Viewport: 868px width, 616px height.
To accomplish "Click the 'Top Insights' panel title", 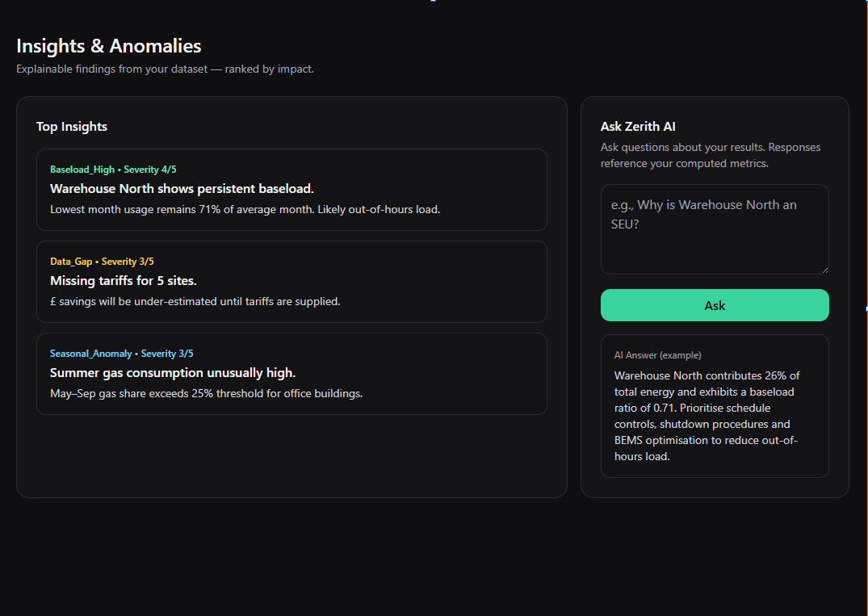I will (x=71, y=127).
